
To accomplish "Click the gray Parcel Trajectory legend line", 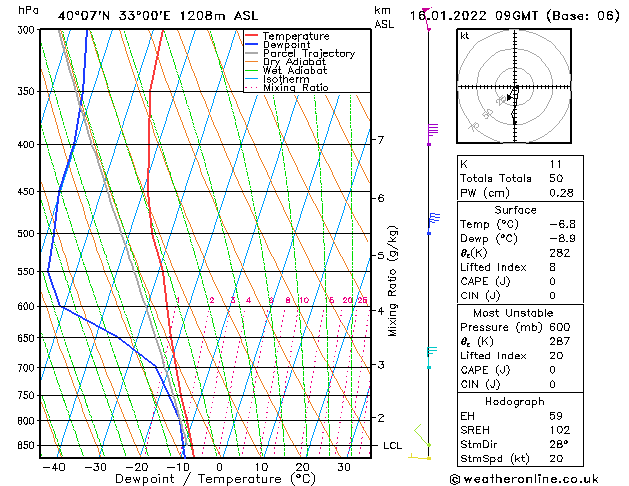I will 251,53.
